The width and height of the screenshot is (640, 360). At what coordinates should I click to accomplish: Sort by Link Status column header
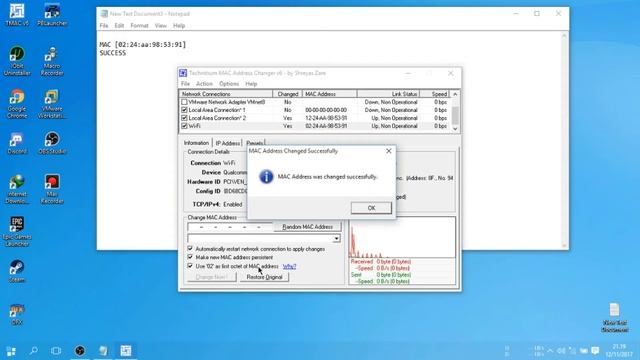pos(388,94)
